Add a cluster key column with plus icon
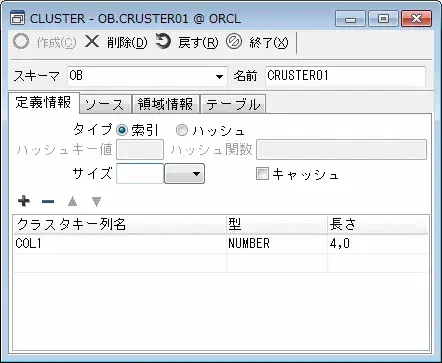Viewport: 442px width, 363px height. pos(24,201)
